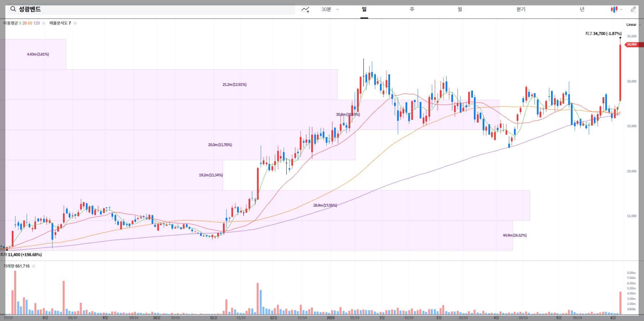Remove the 매물분석도 indicator with its x

click(x=75, y=23)
